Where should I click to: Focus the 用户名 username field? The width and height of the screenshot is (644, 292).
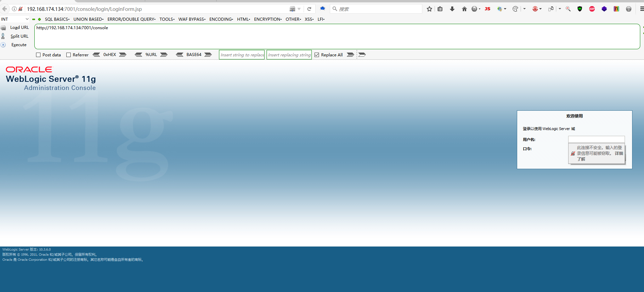coord(596,140)
